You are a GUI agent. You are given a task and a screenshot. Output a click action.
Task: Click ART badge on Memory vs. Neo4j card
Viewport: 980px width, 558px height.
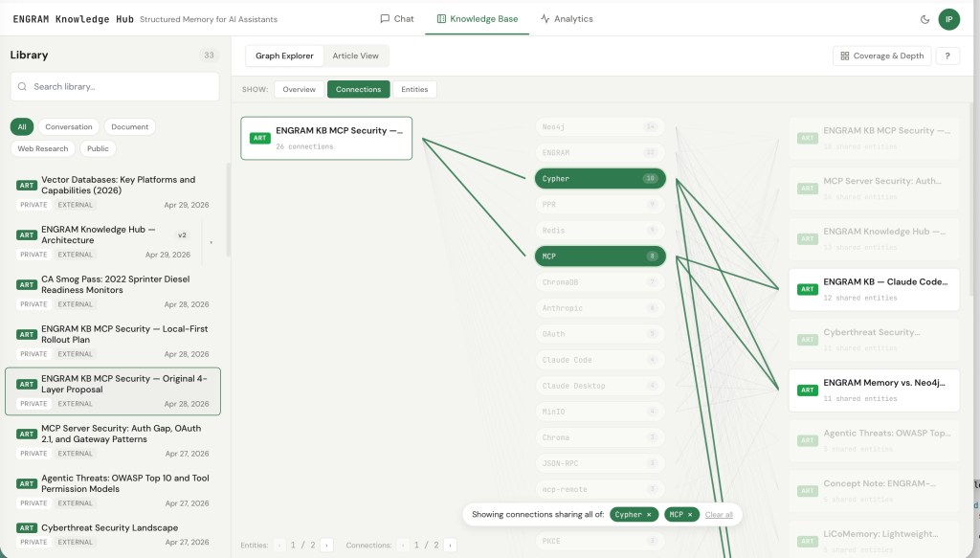(808, 390)
